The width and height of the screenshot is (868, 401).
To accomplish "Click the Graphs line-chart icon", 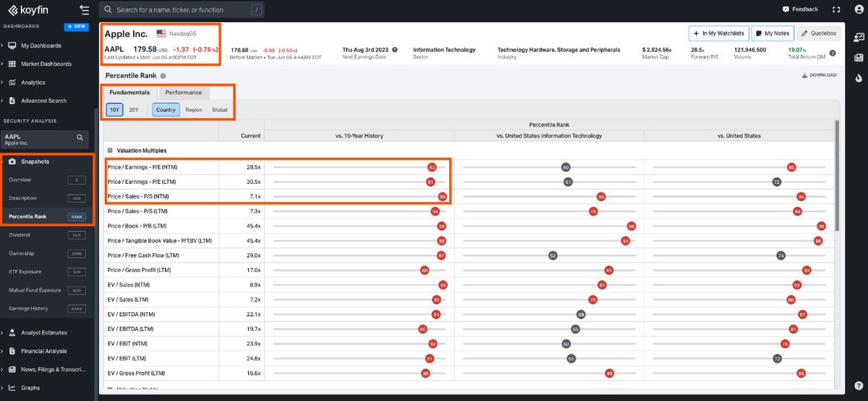I will click(x=12, y=388).
